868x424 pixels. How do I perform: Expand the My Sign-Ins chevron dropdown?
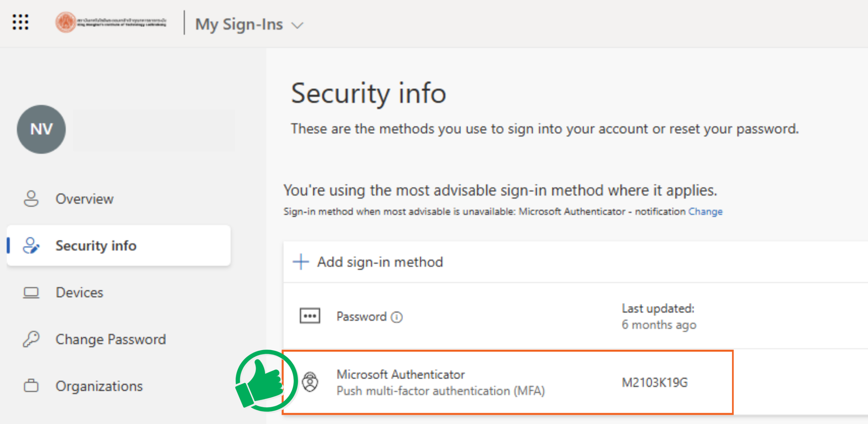click(x=297, y=25)
